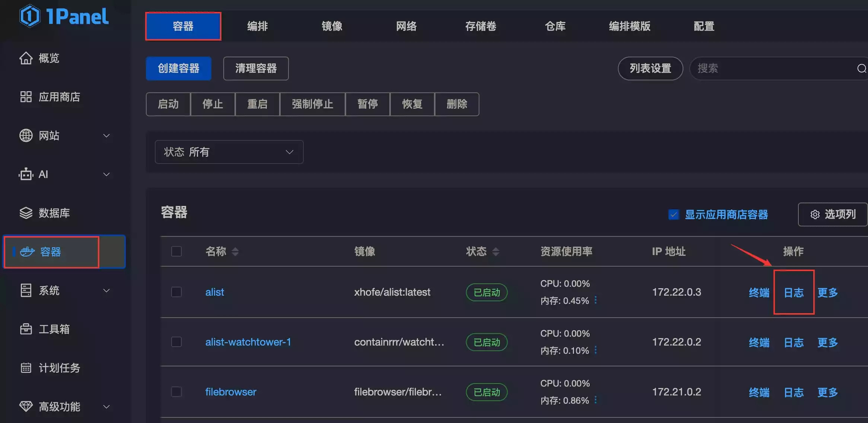The height and width of the screenshot is (423, 868).
Task: Check the alist container row checkbox
Action: click(x=176, y=292)
